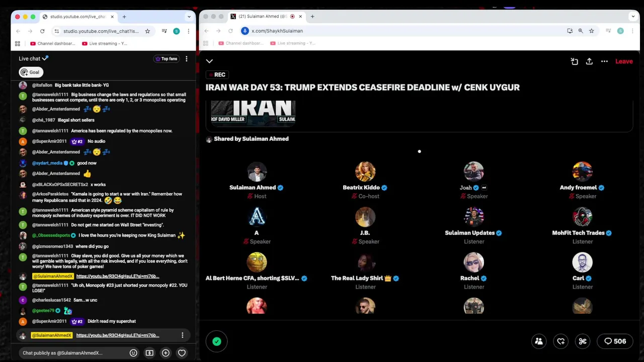Open The Real Lady Shirl avatar
The height and width of the screenshot is (362, 644).
(365, 262)
